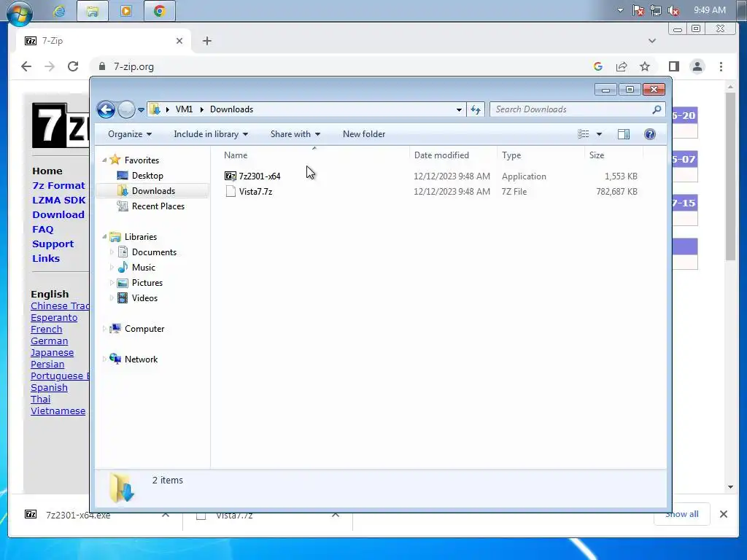Select Downloads in Favorites

click(x=153, y=191)
